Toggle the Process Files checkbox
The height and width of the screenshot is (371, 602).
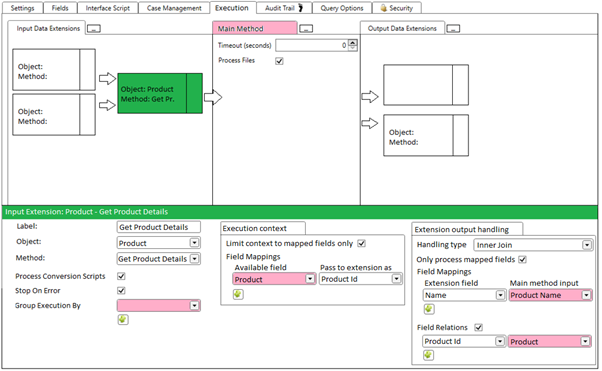tap(279, 61)
